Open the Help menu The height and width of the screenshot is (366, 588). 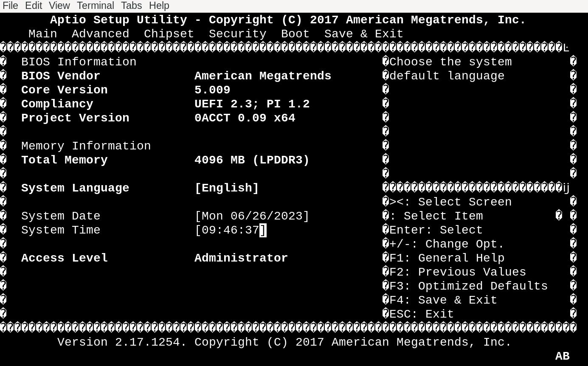point(159,6)
